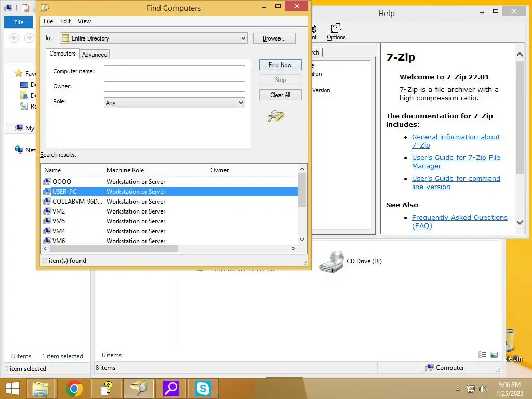
Task: Click the Help pane scroll down arrow
Action: (520, 222)
